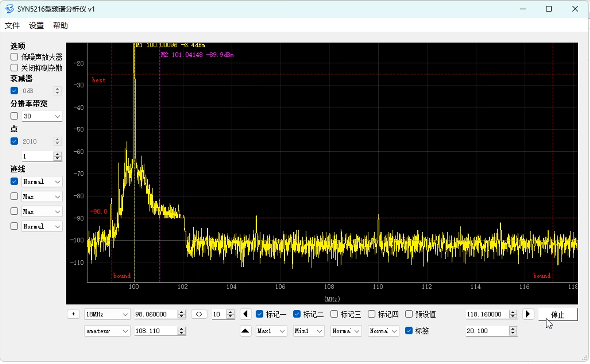The image size is (590, 364).
Task: Increase the 2010 points stepper
Action: [x=57, y=139]
